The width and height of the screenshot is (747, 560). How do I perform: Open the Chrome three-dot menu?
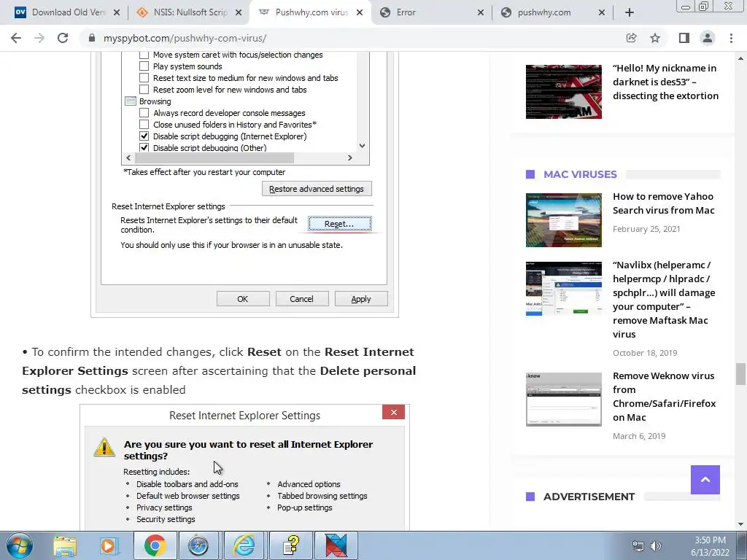click(x=731, y=38)
